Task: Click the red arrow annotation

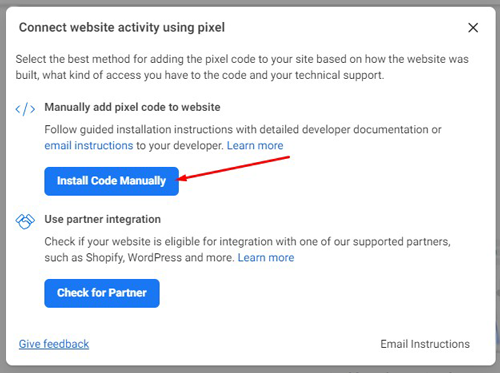Action: 233,168
